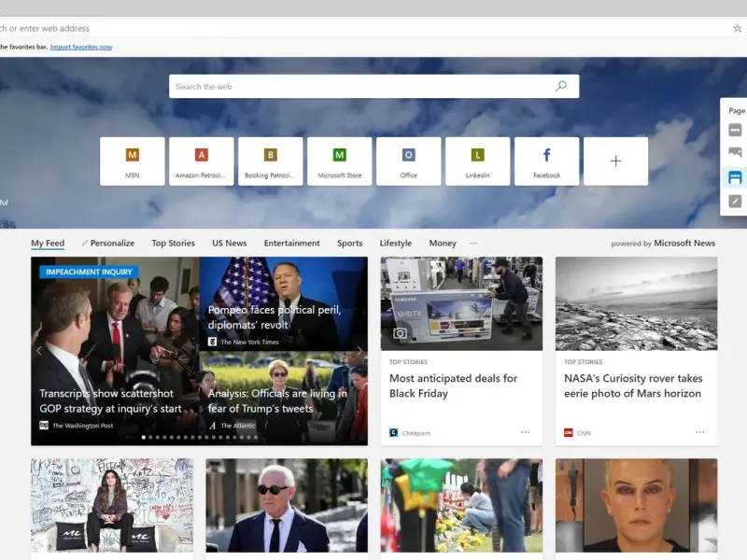Image resolution: width=747 pixels, height=560 pixels.
Task: Open more options on Black Friday card
Action: (x=525, y=432)
